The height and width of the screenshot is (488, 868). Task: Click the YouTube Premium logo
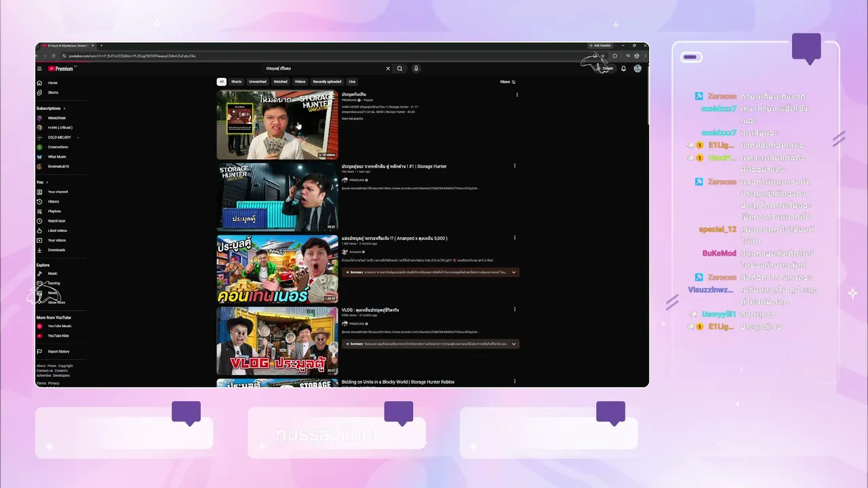(61, 68)
